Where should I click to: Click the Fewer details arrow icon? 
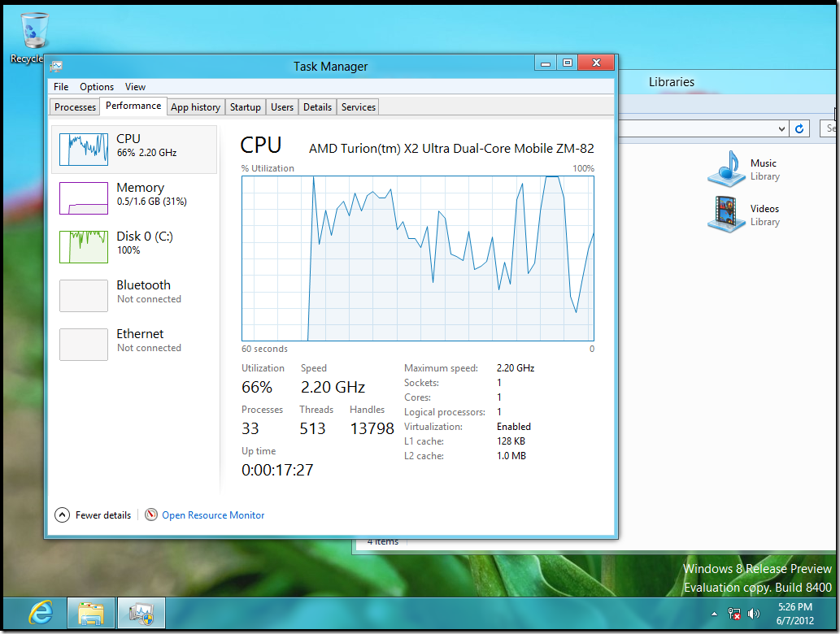[x=62, y=515]
